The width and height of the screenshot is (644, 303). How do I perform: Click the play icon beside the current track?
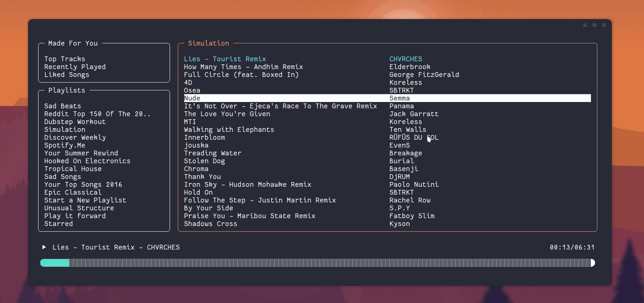click(44, 247)
